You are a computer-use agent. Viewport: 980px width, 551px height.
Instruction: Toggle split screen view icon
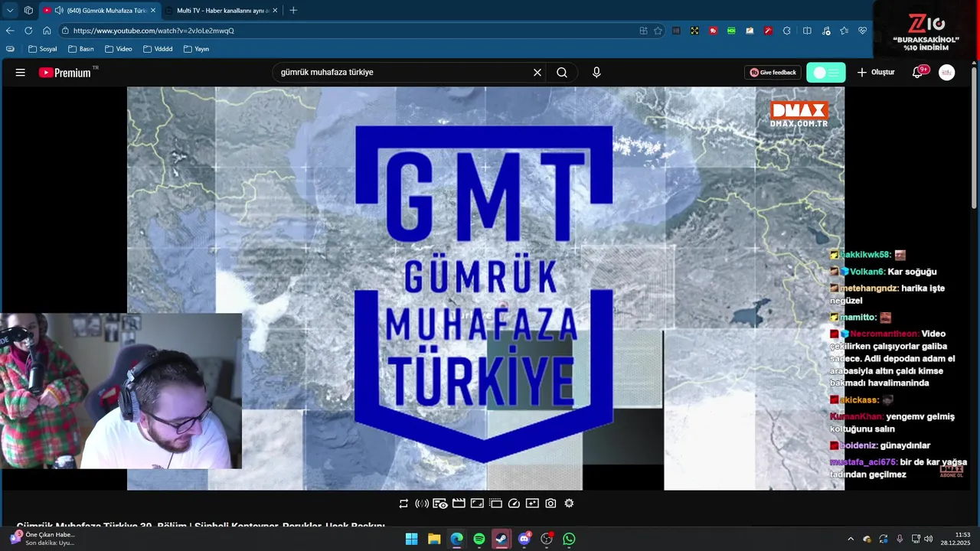(807, 31)
